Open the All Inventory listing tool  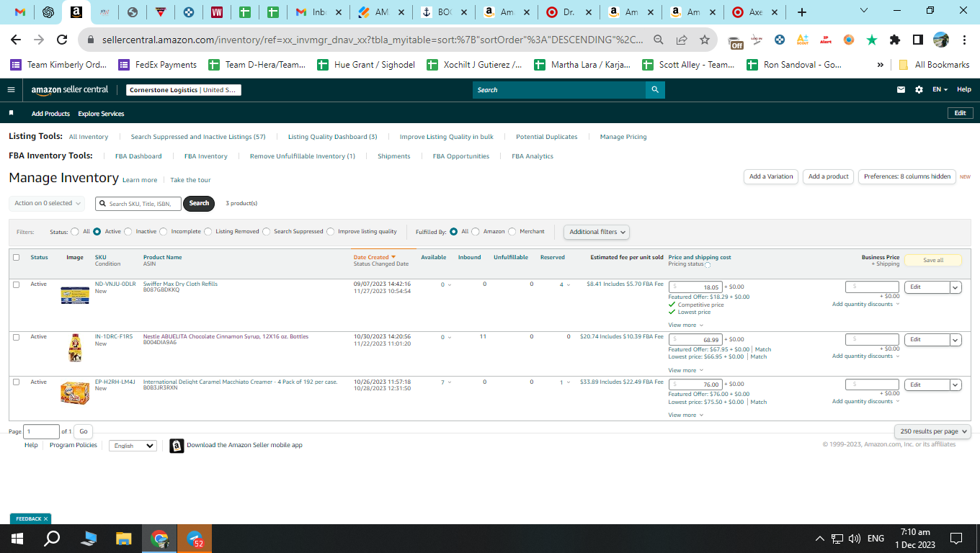pos(89,137)
